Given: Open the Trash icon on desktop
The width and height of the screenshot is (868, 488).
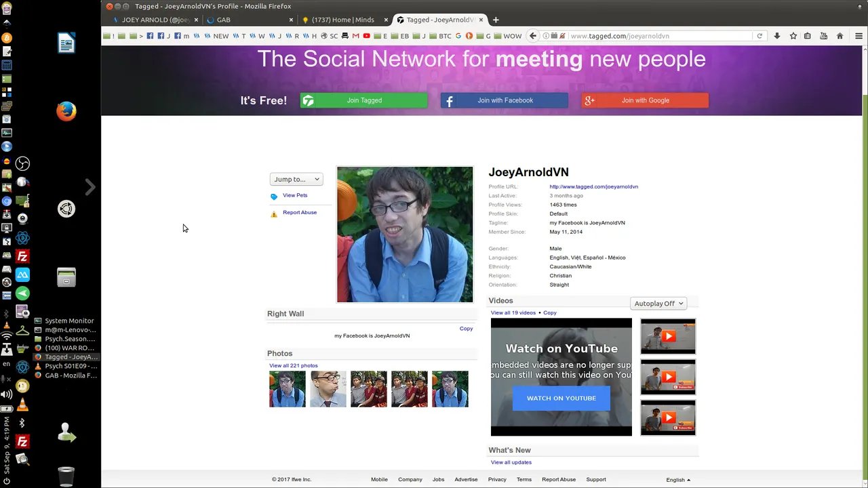Looking at the screenshot, I should [66, 476].
